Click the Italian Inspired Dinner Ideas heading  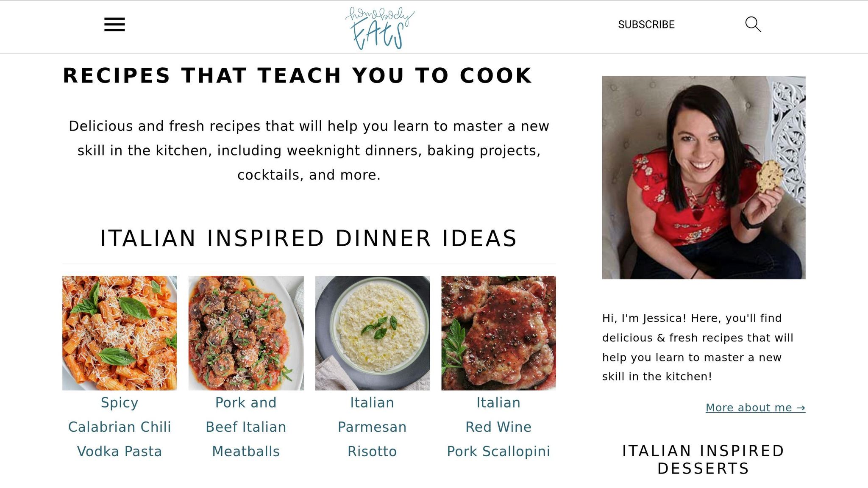pos(309,238)
